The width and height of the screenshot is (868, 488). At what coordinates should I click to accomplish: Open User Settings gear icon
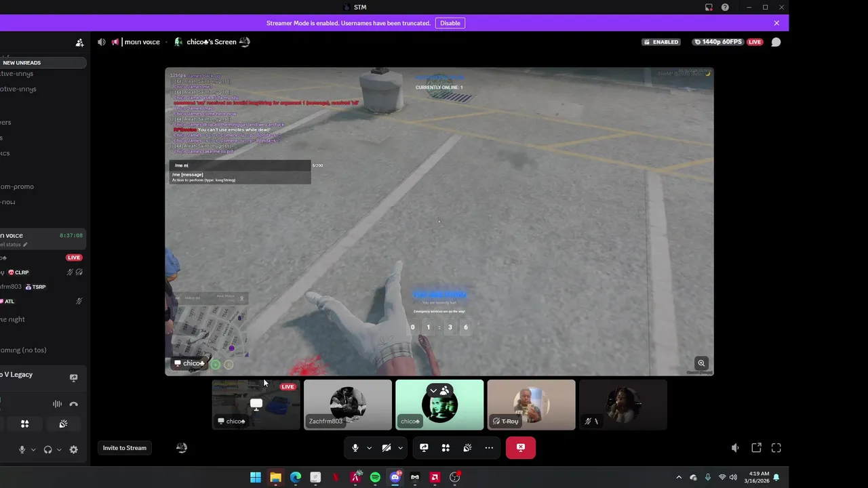click(x=74, y=449)
